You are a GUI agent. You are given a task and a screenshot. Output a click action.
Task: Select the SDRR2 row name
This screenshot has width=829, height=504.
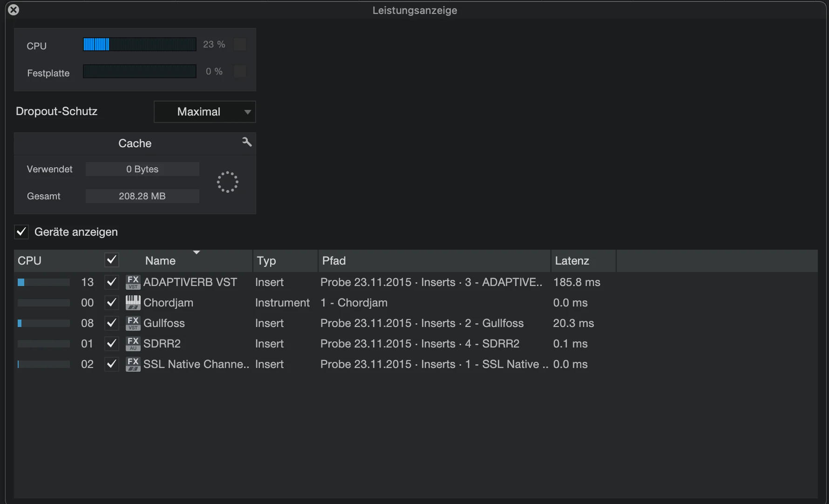point(162,344)
